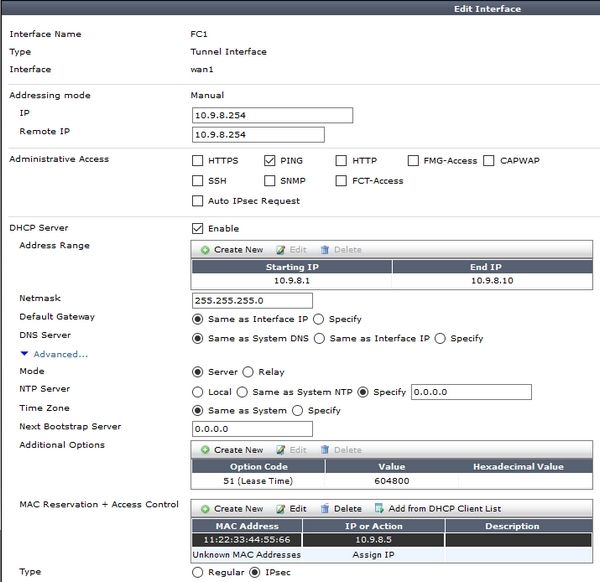Select IPsec DHCP type
Image resolution: width=600 pixels, height=582 pixels.
[x=254, y=572]
